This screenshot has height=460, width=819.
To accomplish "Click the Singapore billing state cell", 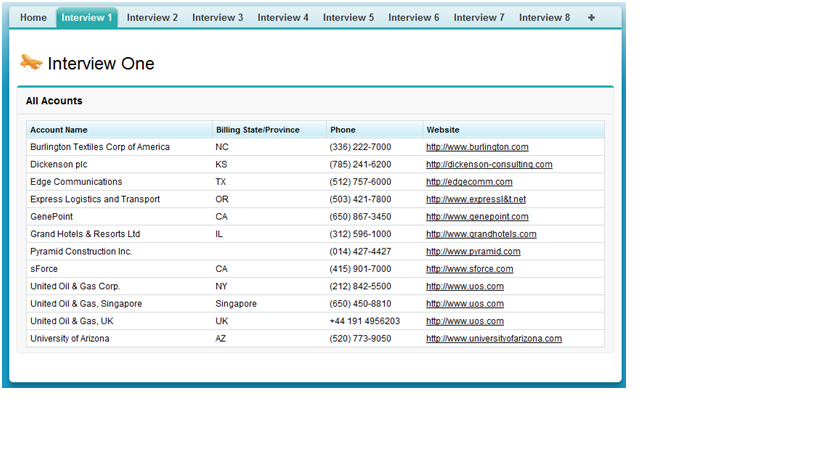I will coord(236,304).
